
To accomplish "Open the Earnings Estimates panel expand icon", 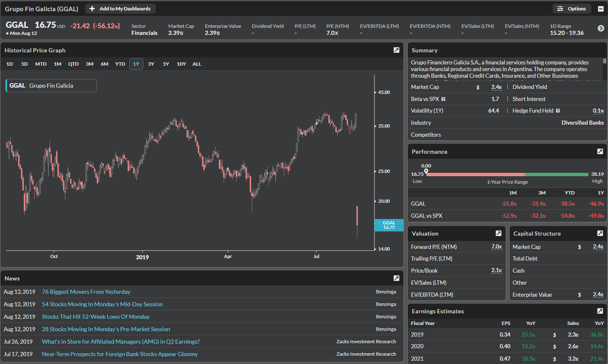I will coord(600,311).
